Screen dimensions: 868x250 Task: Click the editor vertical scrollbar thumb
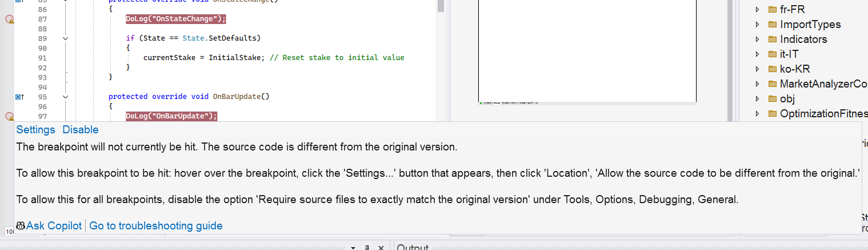(441, 6)
